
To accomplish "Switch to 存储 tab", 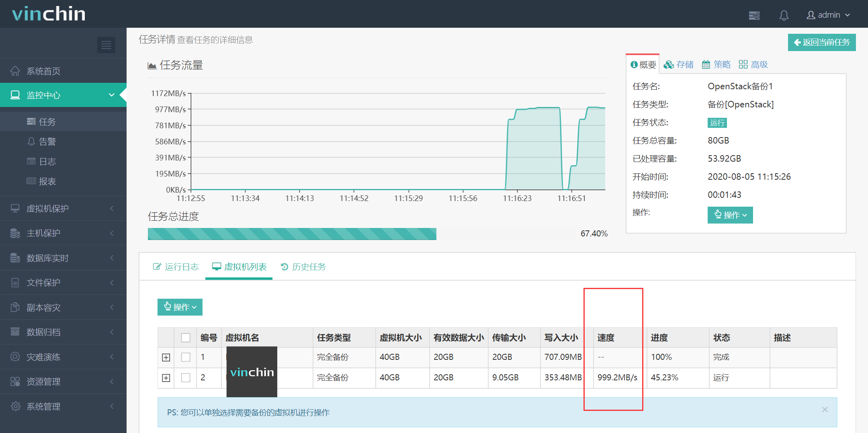I will [679, 65].
